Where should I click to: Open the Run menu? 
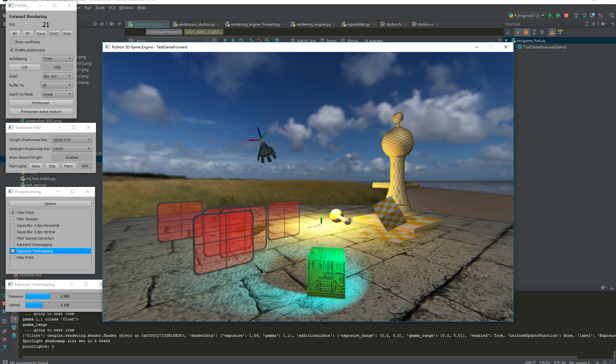[x=88, y=8]
